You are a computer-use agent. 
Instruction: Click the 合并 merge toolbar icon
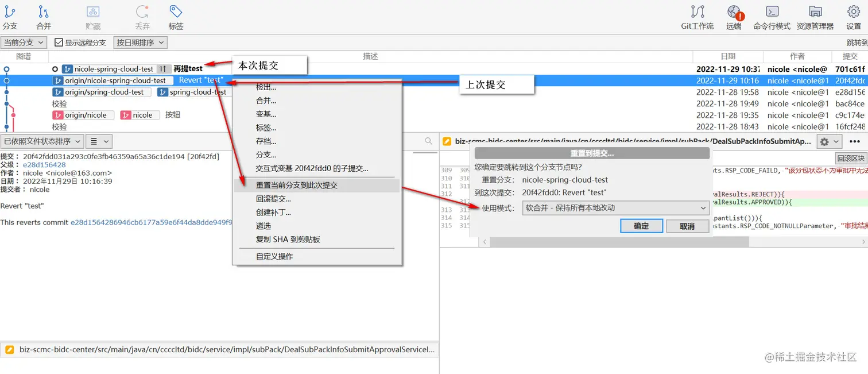tap(44, 18)
